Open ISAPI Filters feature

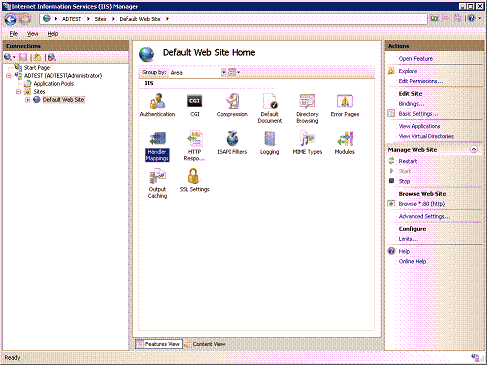[232, 143]
